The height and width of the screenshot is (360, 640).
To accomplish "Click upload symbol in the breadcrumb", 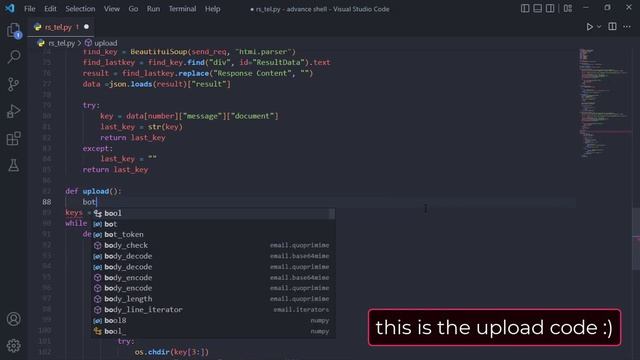I will tap(105, 43).
